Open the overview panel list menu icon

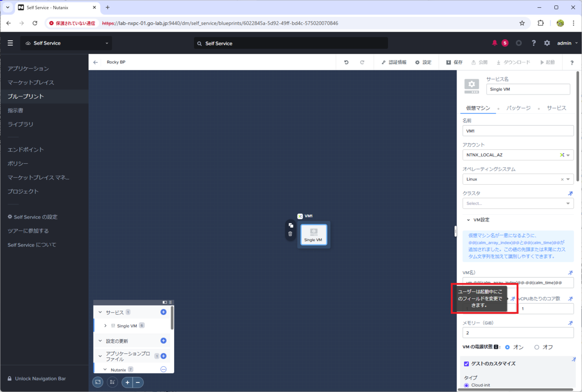tap(170, 302)
